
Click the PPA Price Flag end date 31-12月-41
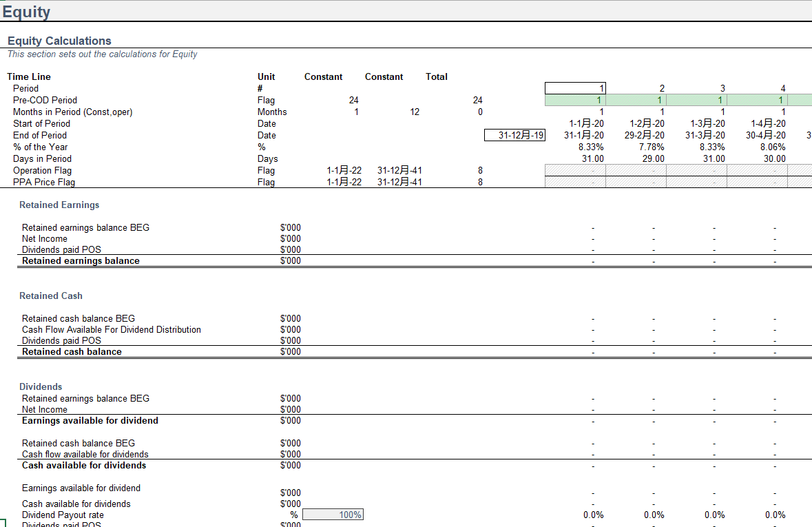(x=400, y=182)
